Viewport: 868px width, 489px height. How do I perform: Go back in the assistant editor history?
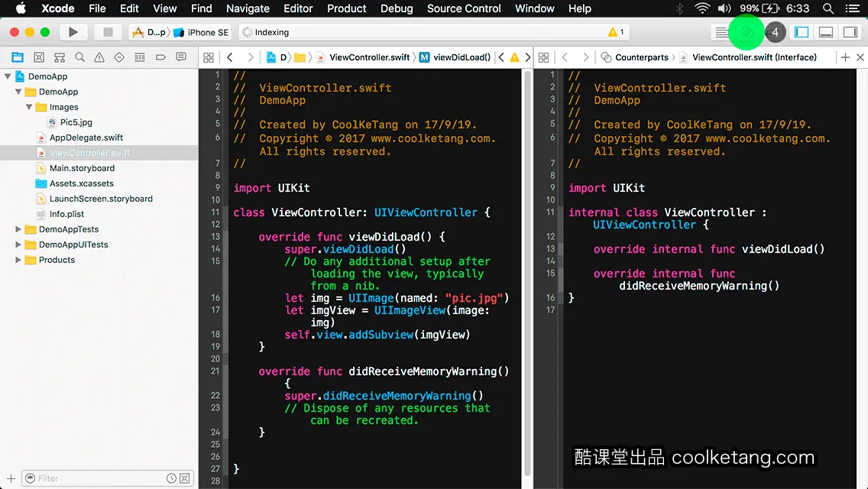tap(565, 57)
